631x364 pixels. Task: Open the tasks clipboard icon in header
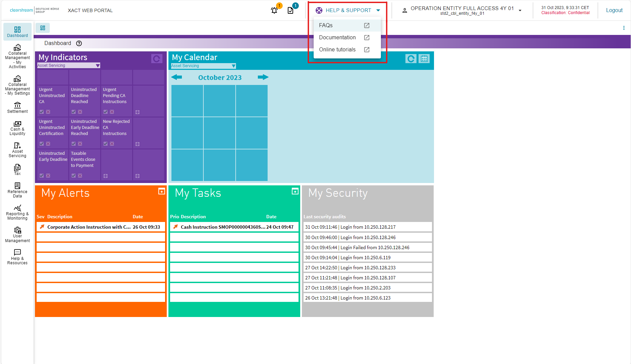point(291,10)
